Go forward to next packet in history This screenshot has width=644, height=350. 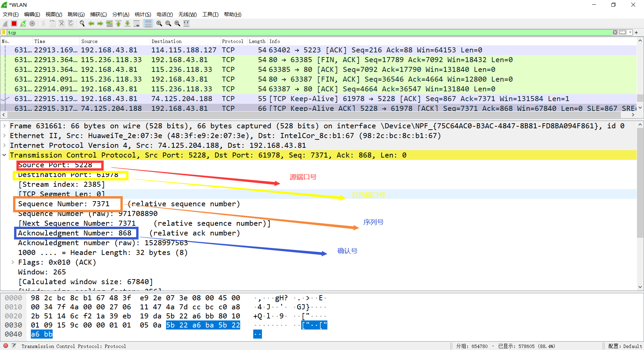point(100,24)
